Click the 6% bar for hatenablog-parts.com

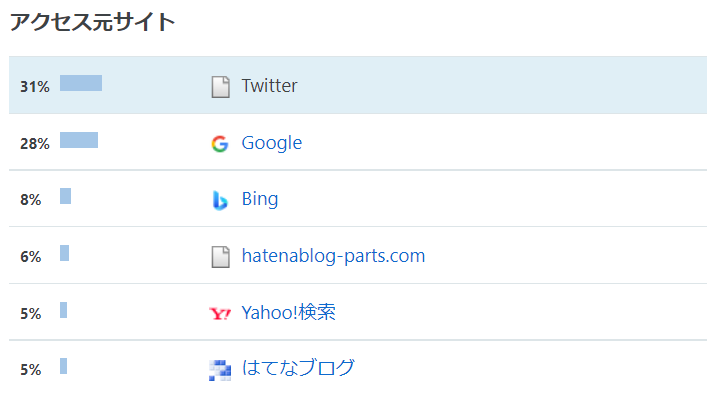pyautogui.click(x=65, y=253)
